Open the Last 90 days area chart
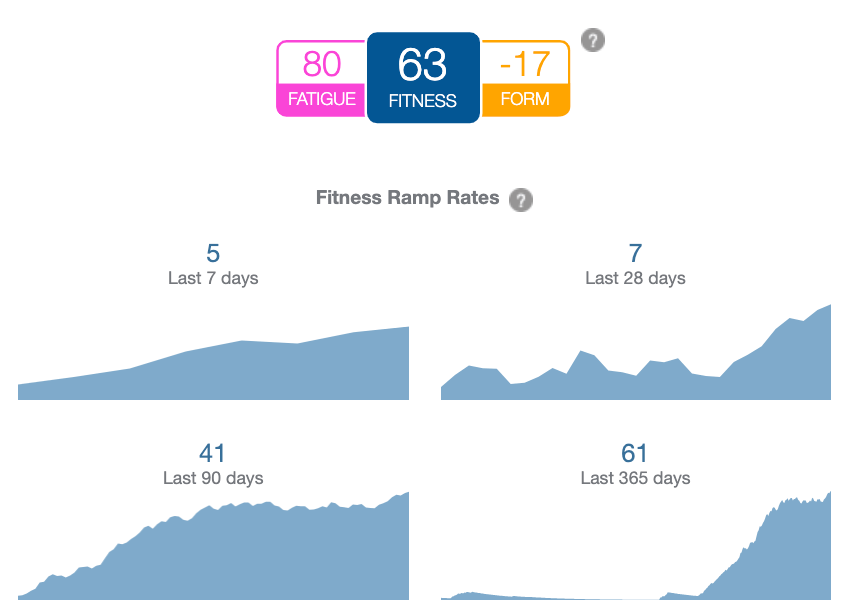This screenshot has height=612, width=846. pos(213,555)
